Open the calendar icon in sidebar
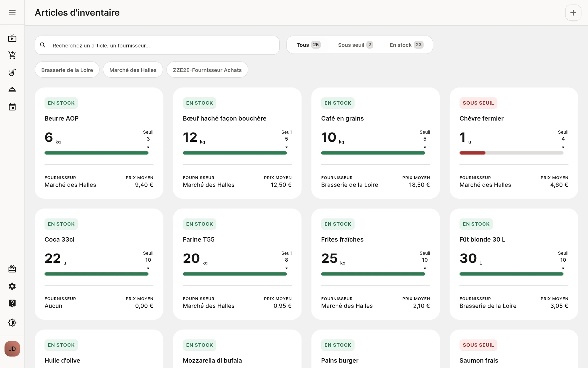This screenshot has height=368, width=588. pos(12,107)
